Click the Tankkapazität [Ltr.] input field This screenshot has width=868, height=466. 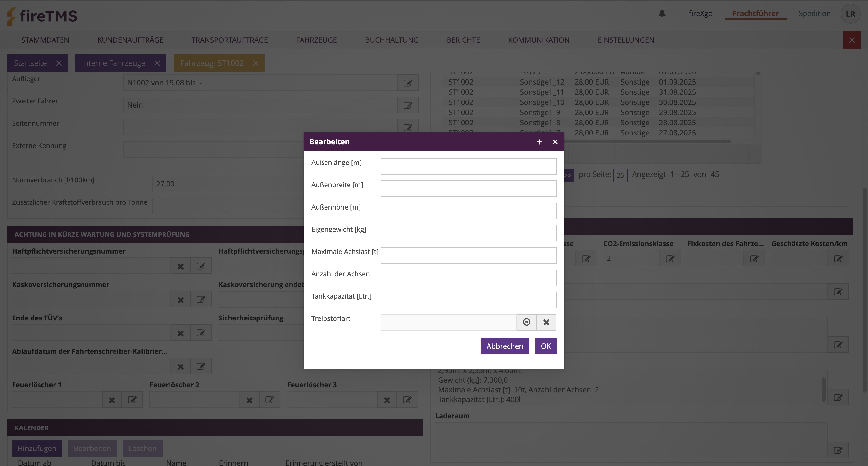click(468, 300)
